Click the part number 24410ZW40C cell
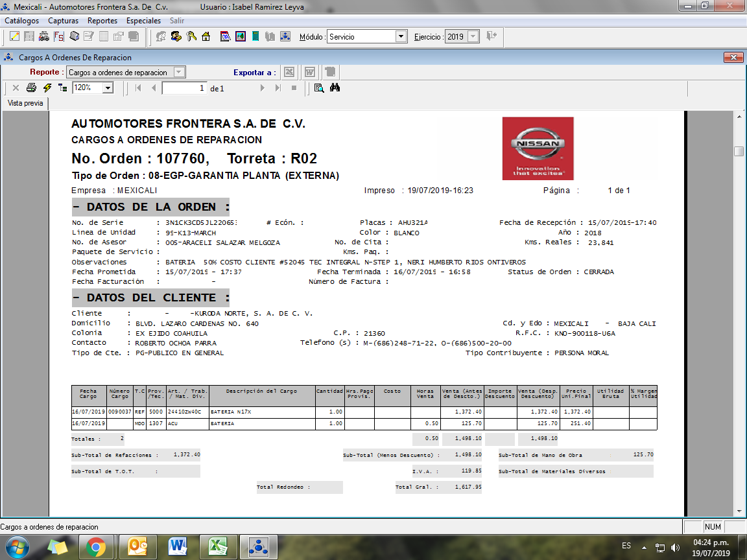The image size is (747, 560). [x=184, y=412]
